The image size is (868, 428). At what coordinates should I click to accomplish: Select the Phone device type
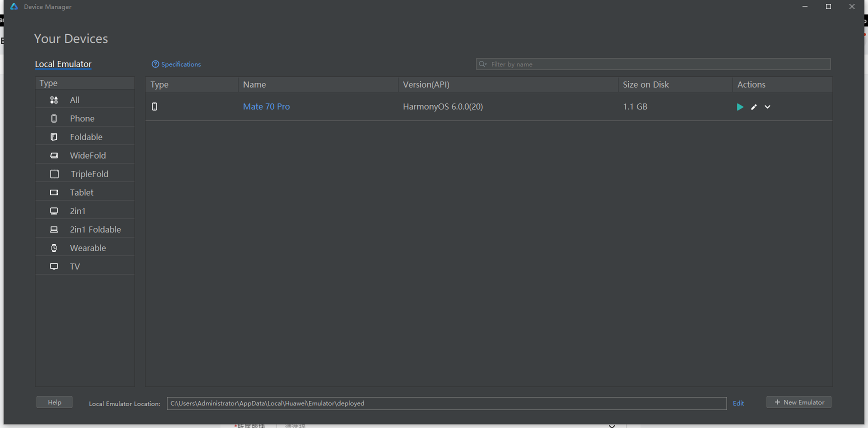pos(85,118)
